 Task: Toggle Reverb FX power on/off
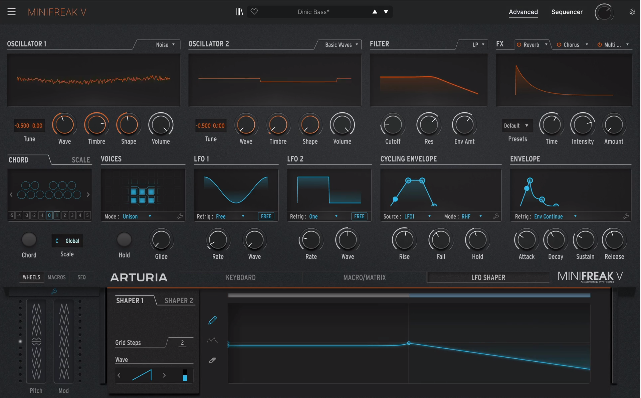[x=519, y=45]
